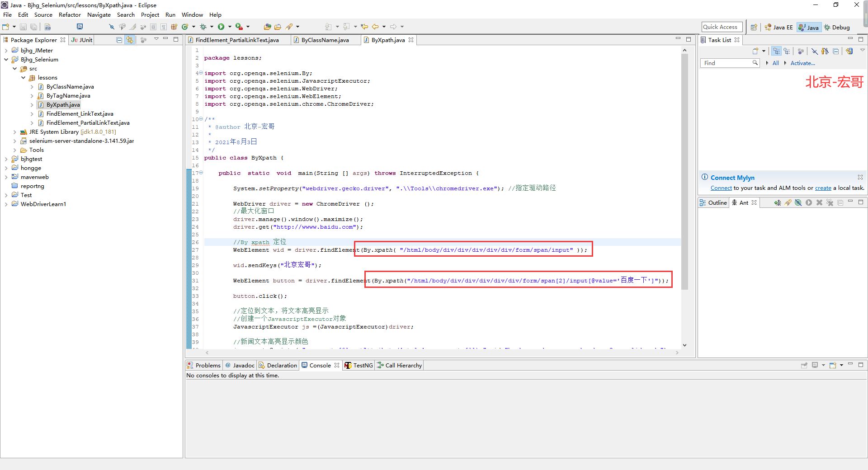The height and width of the screenshot is (470, 868).
Task: Switch to FindElement_PartialLinkText.java editor tab
Action: pyautogui.click(x=237, y=40)
